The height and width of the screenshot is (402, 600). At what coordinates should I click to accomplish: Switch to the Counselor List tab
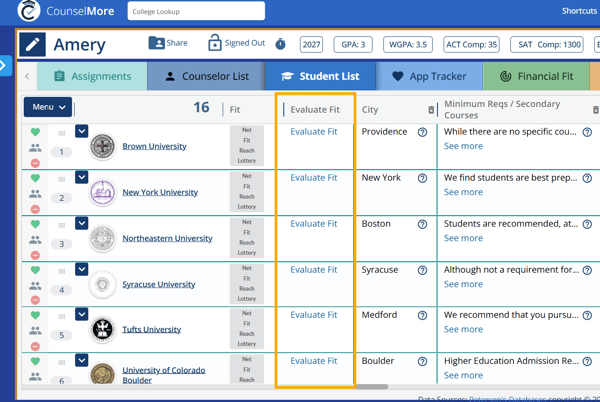point(206,76)
